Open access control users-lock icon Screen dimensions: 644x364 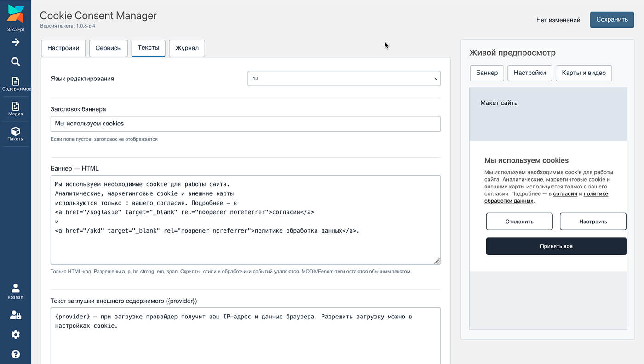[16, 315]
